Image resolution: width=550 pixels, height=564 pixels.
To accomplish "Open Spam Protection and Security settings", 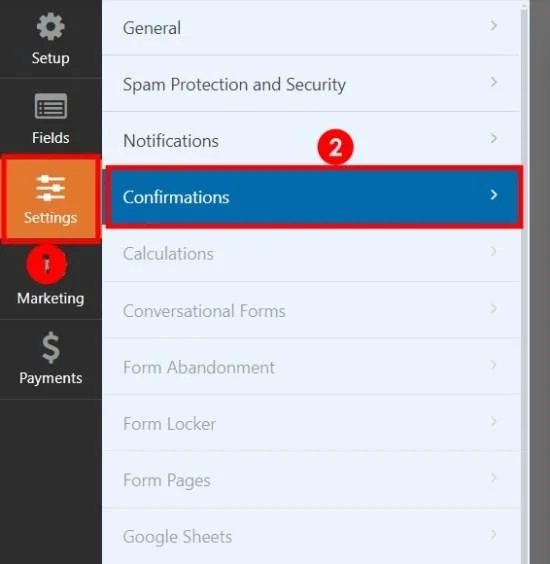I will (x=311, y=84).
